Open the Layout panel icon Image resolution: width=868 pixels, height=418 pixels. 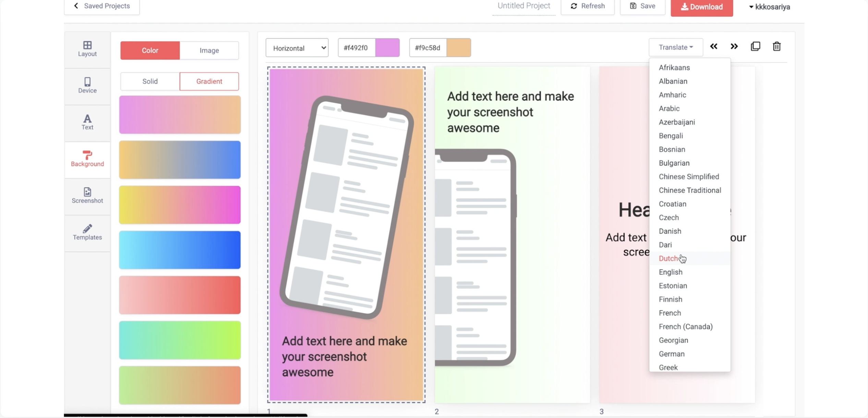point(87,49)
